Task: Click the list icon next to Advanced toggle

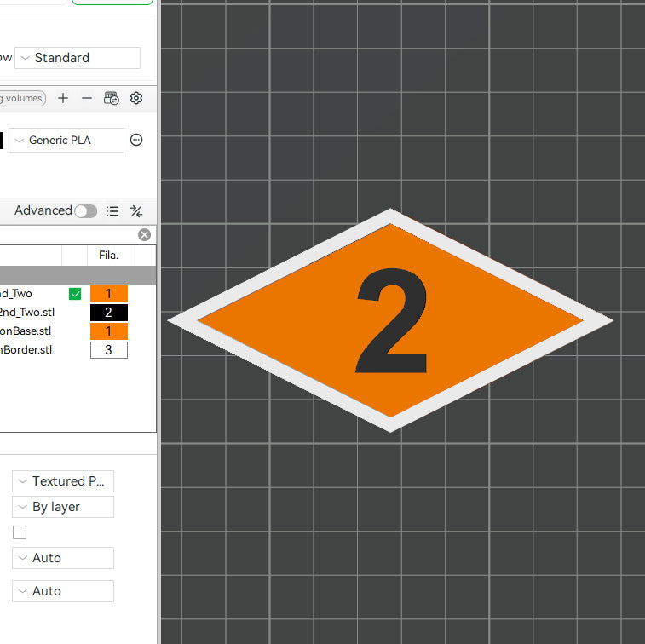Action: tap(112, 211)
